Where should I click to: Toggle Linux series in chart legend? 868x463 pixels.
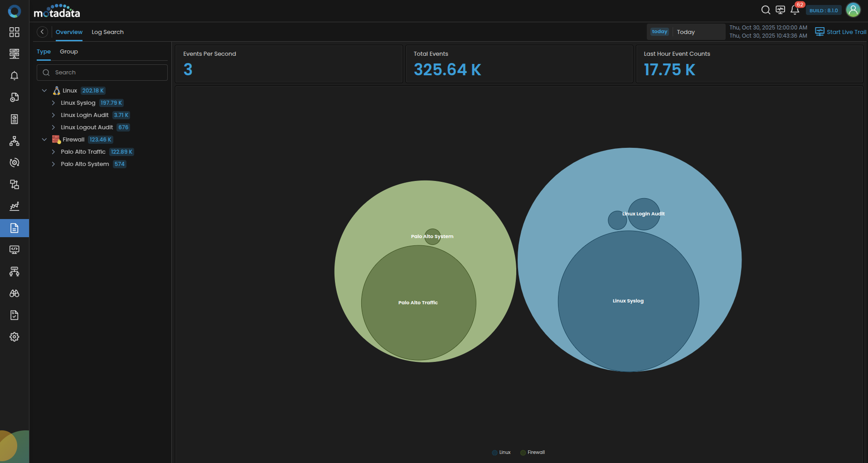[501, 453]
